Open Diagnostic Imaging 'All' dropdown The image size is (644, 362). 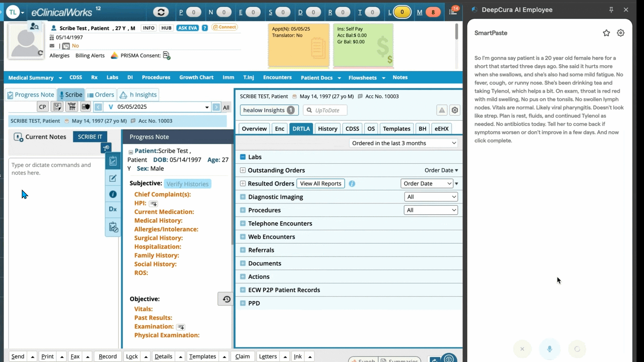click(x=431, y=197)
